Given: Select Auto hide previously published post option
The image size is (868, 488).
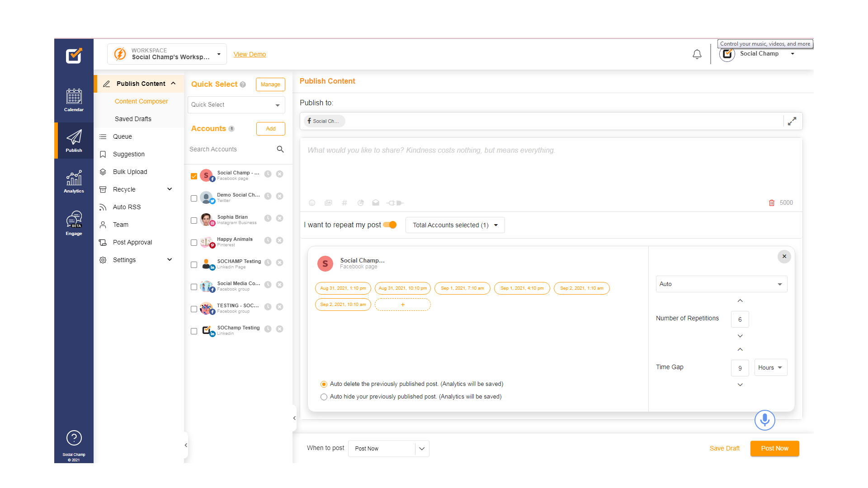Looking at the screenshot, I should click(x=324, y=397).
